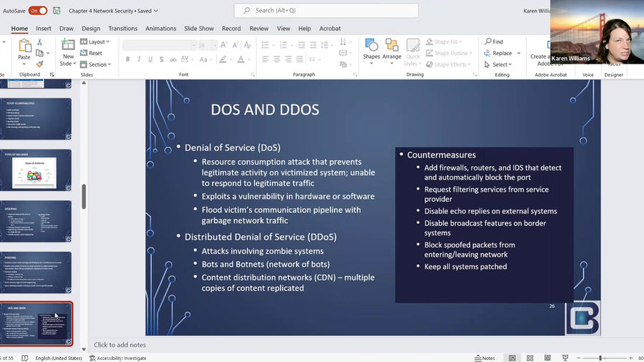
Task: Toggle Align Right paragraph
Action: pyautogui.click(x=288, y=59)
